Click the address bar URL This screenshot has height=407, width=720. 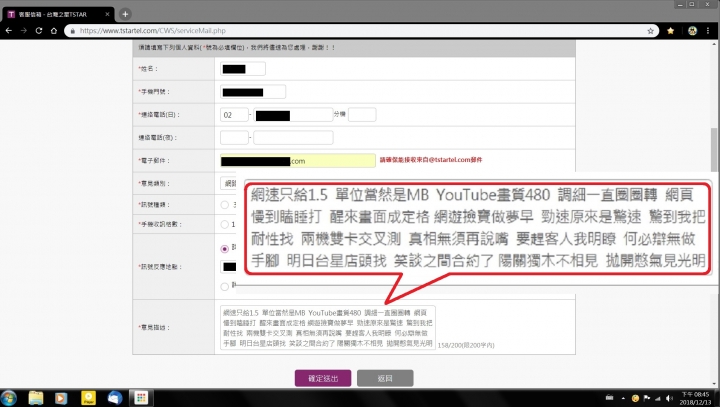point(152,31)
